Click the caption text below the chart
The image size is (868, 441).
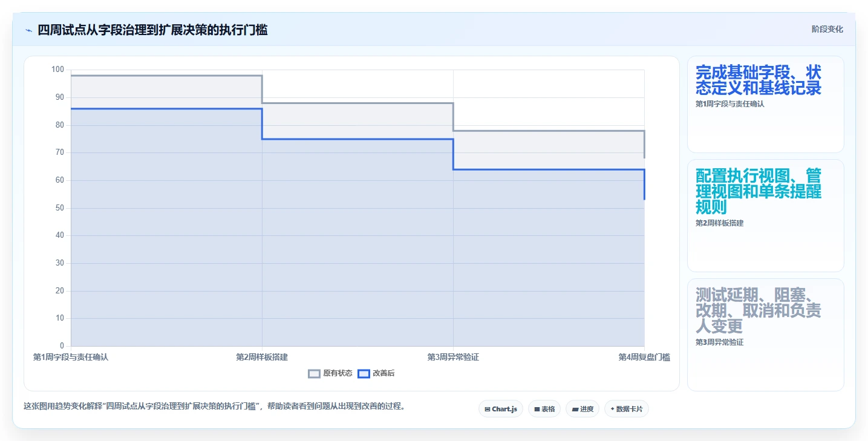click(214, 407)
